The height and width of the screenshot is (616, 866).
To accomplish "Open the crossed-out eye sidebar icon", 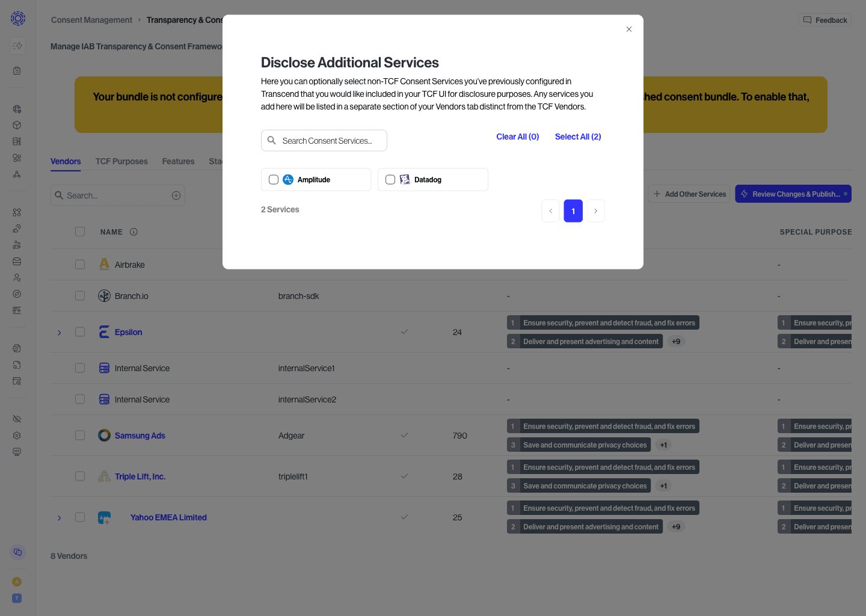I will point(17,419).
